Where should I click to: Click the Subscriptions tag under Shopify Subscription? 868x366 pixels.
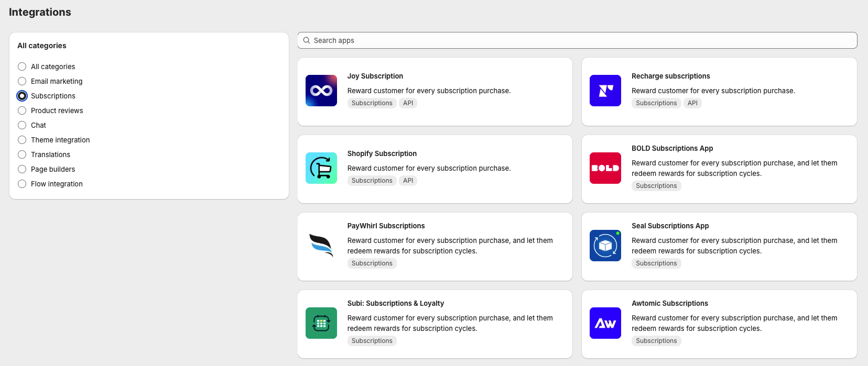click(x=372, y=181)
